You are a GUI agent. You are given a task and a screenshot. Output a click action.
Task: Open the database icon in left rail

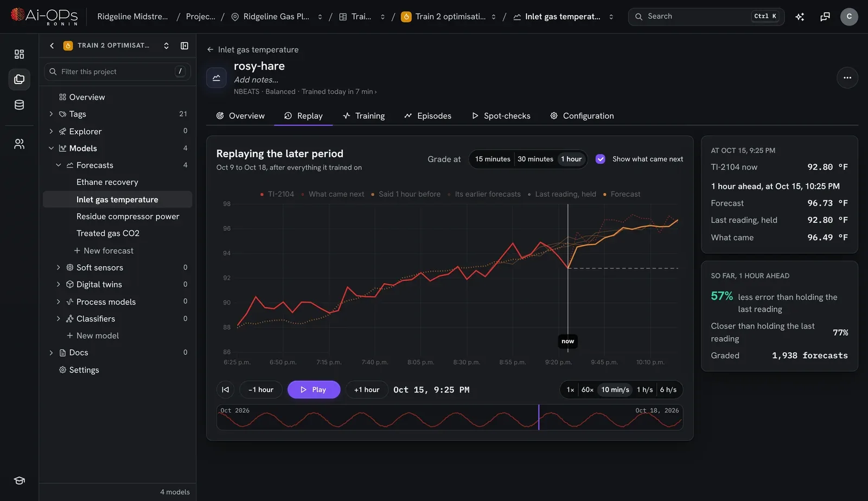click(x=19, y=105)
